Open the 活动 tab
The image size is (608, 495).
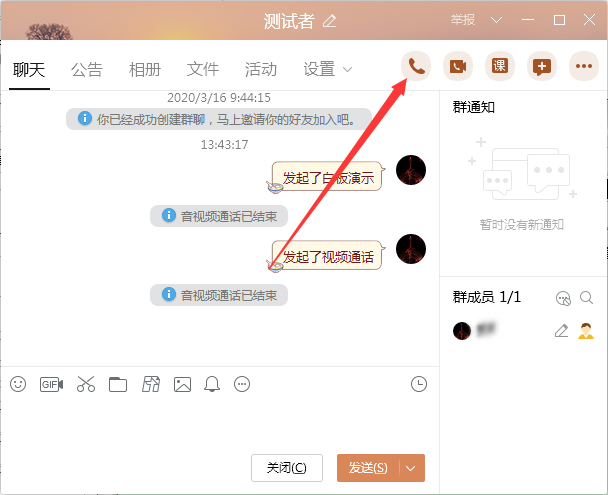click(261, 70)
